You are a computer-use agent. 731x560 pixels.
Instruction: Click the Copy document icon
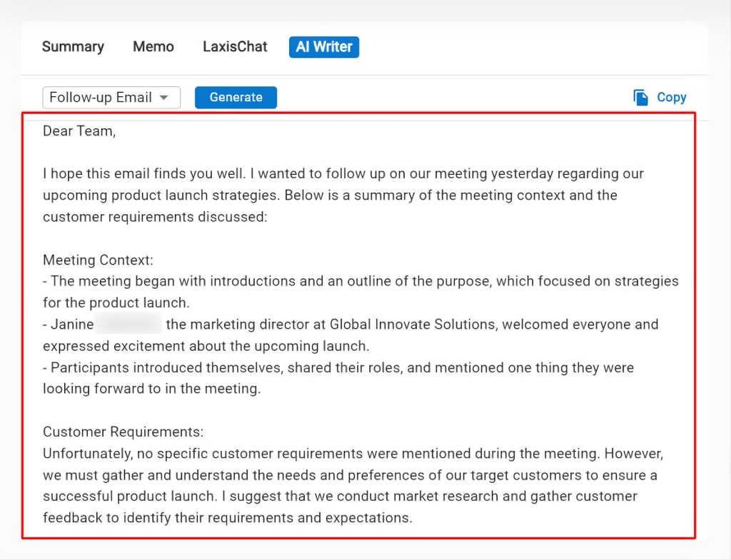tap(640, 98)
